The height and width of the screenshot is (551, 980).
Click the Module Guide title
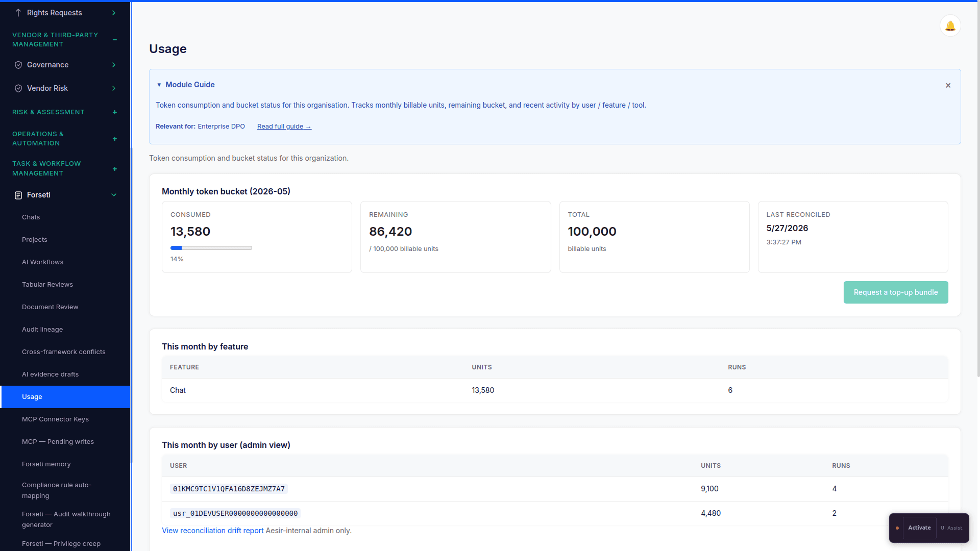coord(190,85)
